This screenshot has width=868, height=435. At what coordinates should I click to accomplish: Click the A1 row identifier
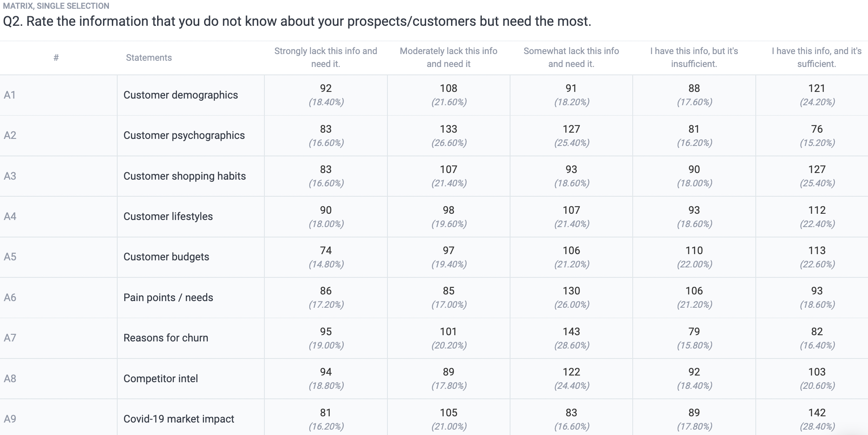(10, 95)
